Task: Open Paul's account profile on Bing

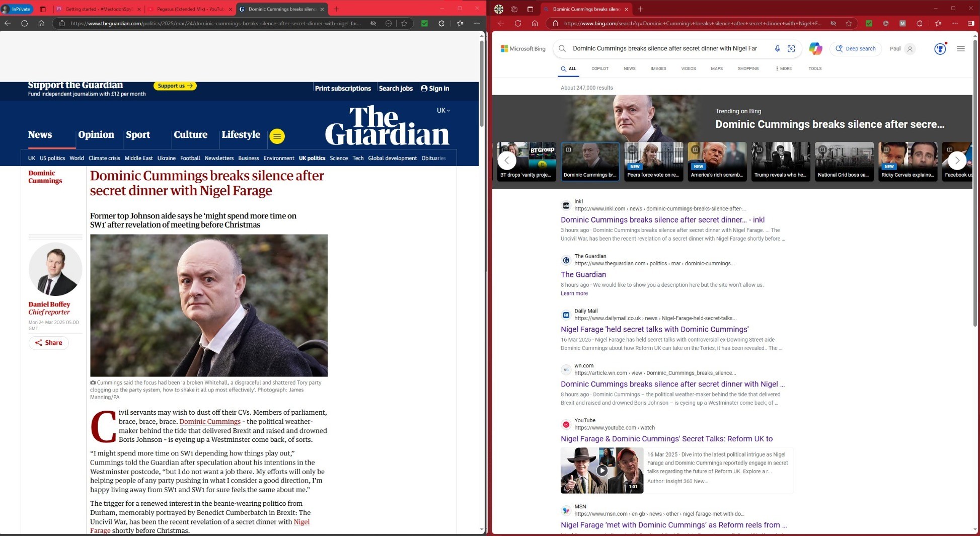Action: tap(903, 49)
